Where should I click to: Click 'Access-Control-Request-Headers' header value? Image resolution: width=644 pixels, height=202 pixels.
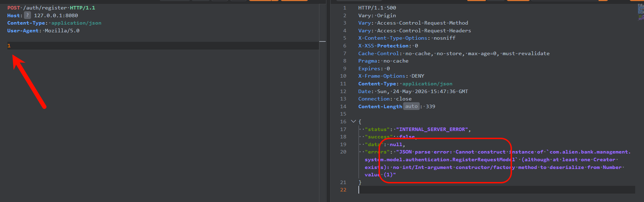coord(424,31)
